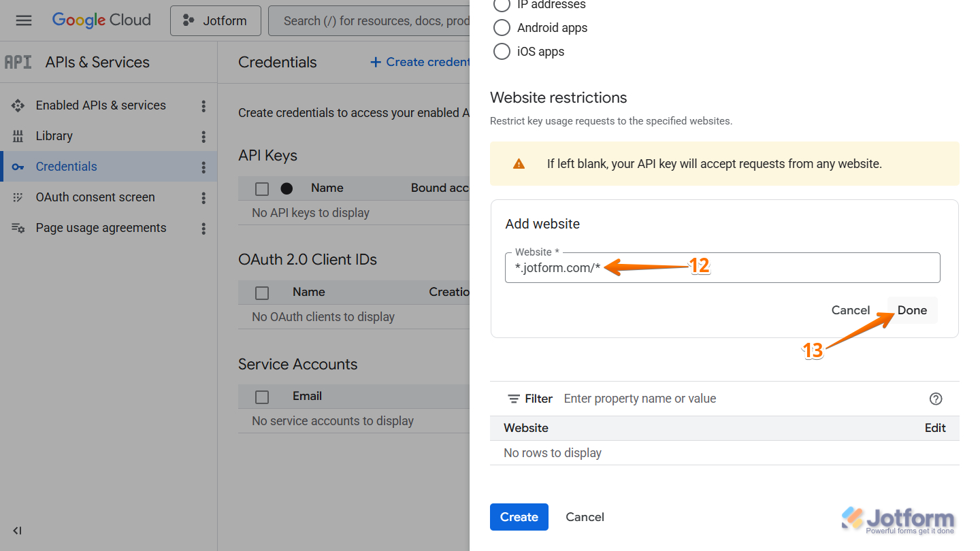Select the Page usage agreements icon
Viewport: 980px width, 551px height.
coord(18,227)
